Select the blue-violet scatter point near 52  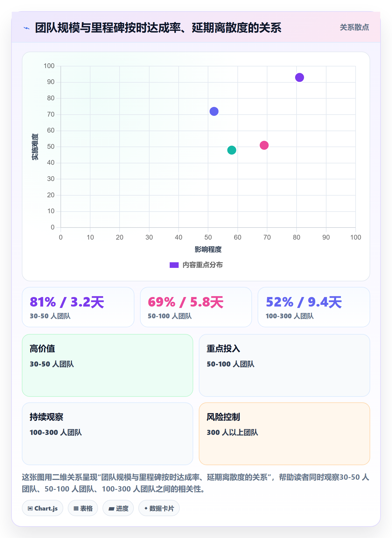click(214, 111)
